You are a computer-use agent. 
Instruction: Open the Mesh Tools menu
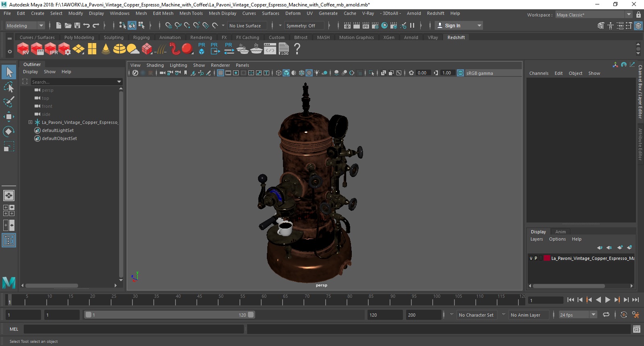point(191,13)
